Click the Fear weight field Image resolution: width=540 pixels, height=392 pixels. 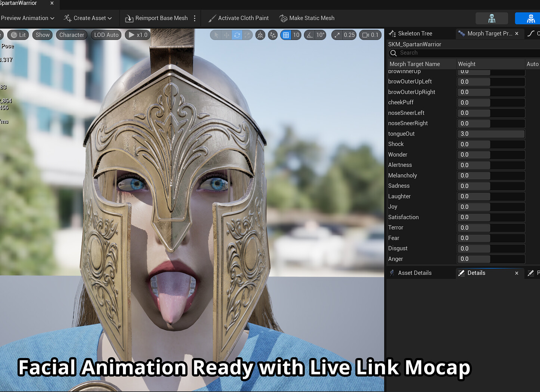point(491,238)
